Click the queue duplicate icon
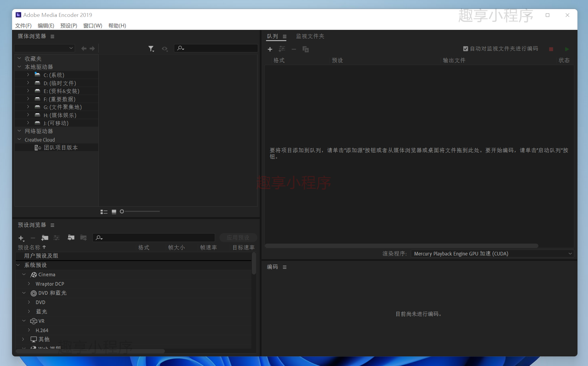Viewport: 588px width, 366px height. [306, 49]
